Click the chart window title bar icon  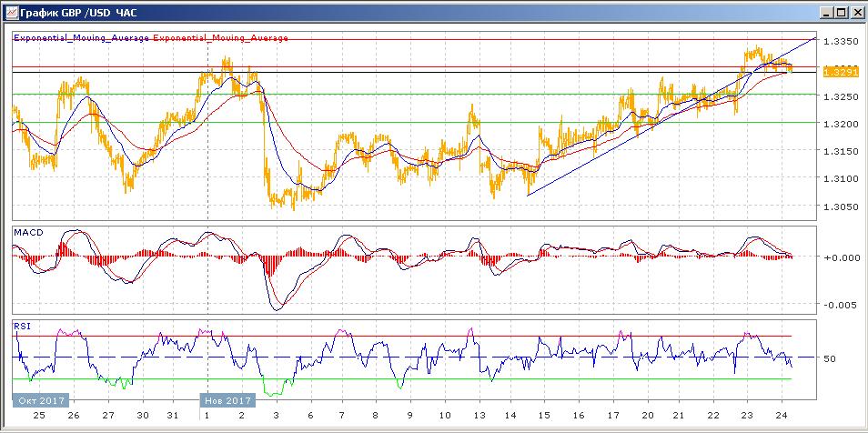coord(12,12)
